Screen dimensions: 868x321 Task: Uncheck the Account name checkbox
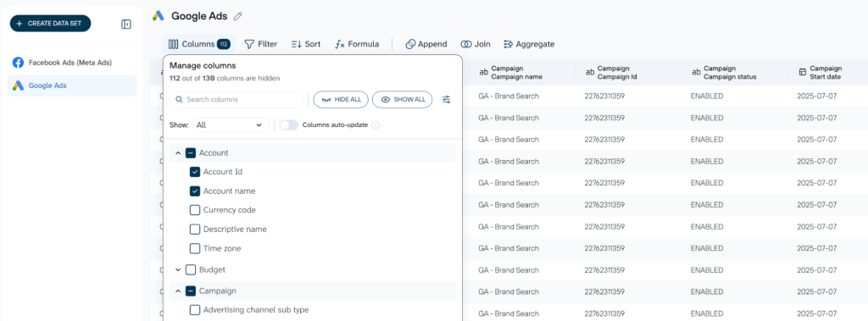click(195, 191)
